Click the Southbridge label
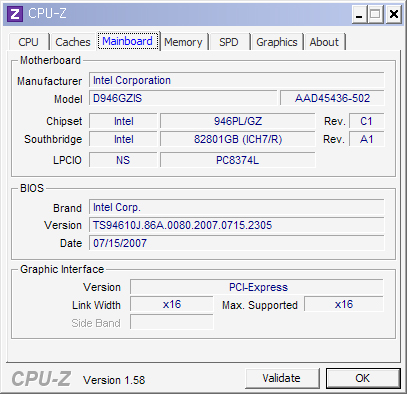The height and width of the screenshot is (394, 407). [x=53, y=139]
